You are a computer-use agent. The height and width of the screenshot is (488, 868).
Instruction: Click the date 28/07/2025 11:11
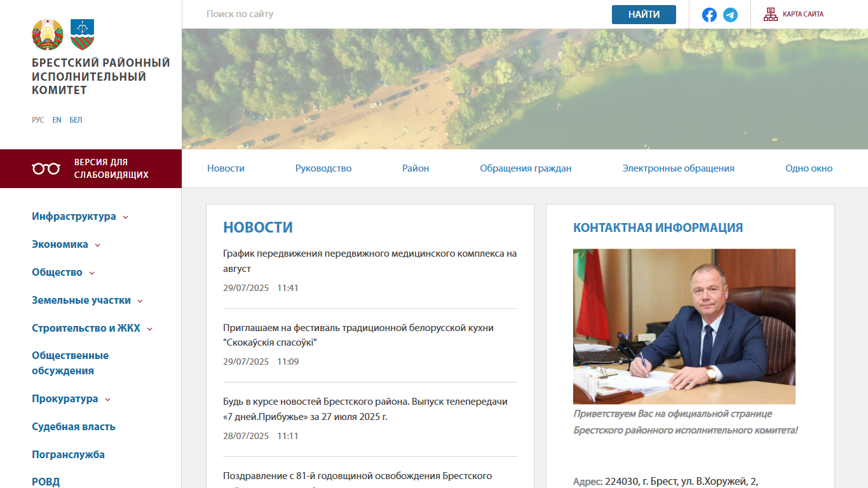pyautogui.click(x=261, y=436)
